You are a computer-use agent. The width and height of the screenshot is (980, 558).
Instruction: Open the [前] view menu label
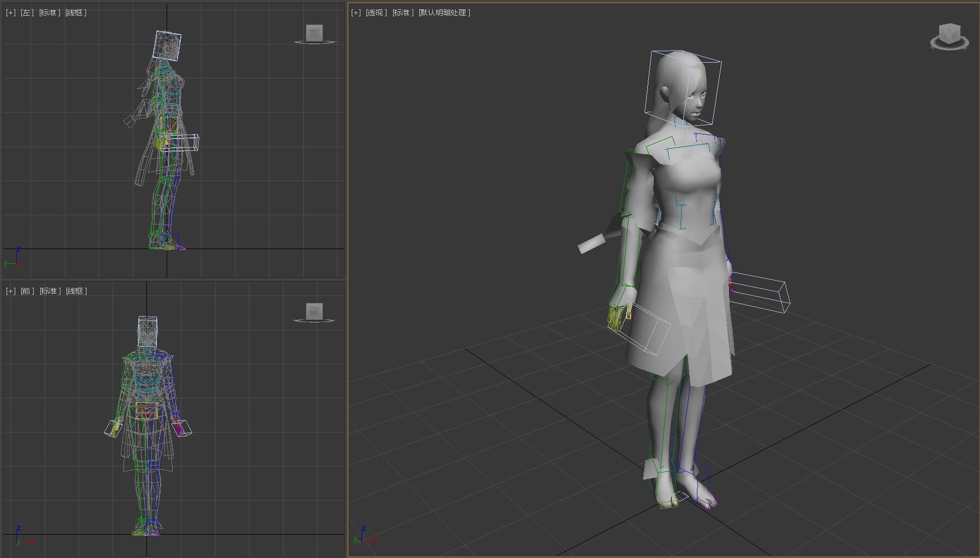click(x=27, y=291)
